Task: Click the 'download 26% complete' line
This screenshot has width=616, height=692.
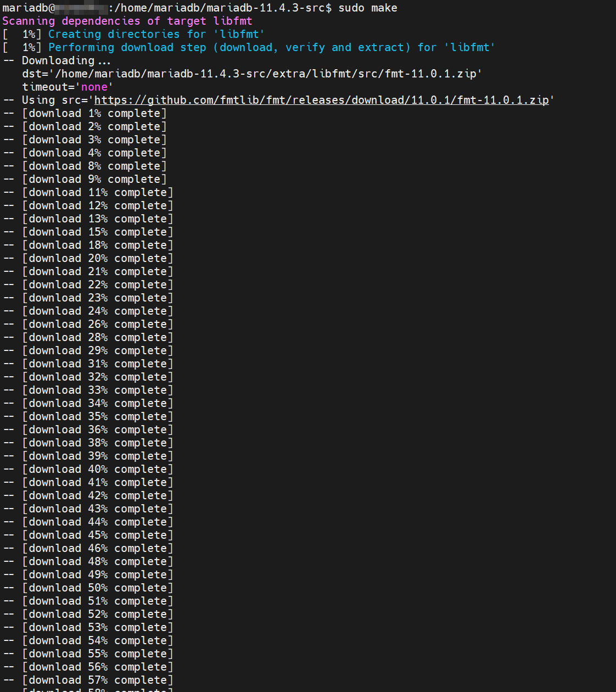Action: pyautogui.click(x=88, y=325)
